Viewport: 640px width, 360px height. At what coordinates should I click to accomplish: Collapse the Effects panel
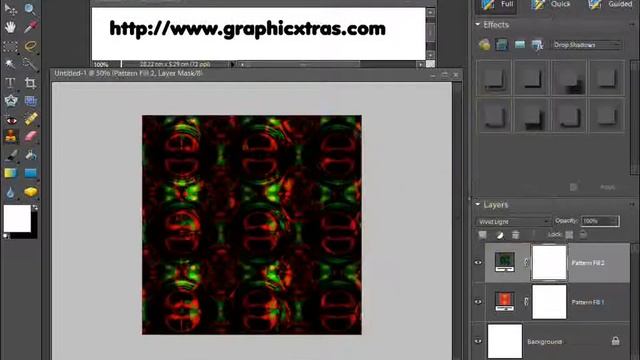coord(478,24)
